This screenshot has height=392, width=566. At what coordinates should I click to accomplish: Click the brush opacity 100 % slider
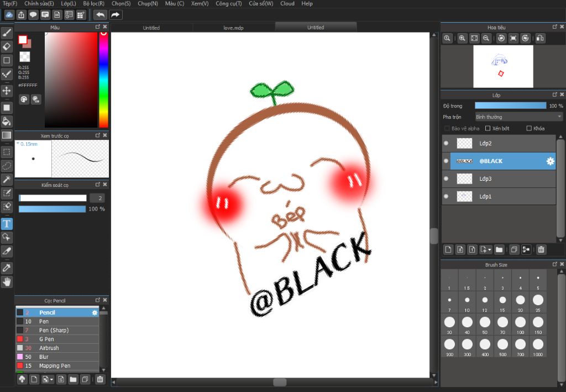point(53,209)
